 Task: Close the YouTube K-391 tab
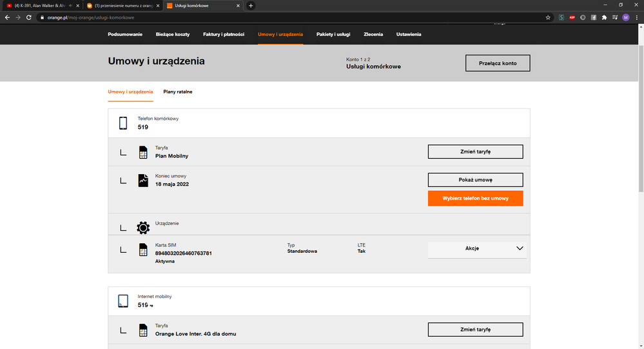tap(77, 6)
